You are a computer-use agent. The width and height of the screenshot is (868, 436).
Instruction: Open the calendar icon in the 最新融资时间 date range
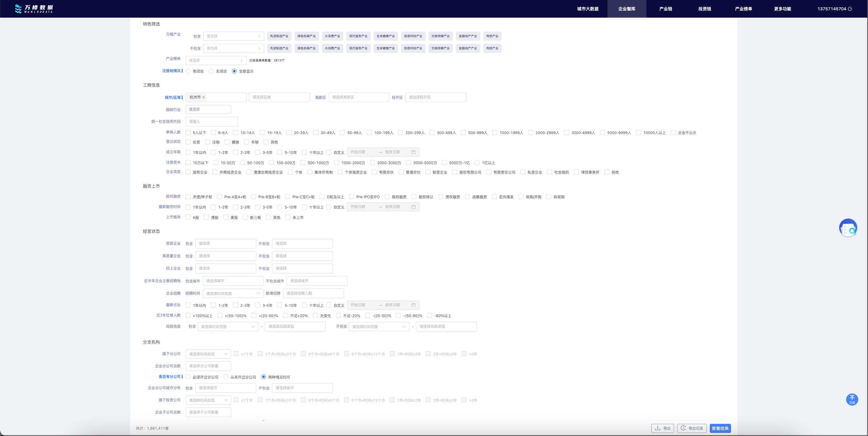413,207
